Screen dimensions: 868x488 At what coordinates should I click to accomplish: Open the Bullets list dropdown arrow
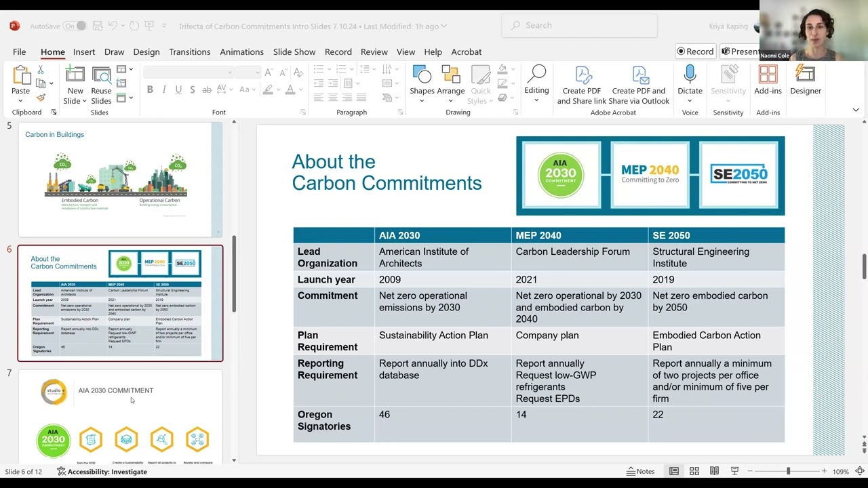pyautogui.click(x=328, y=69)
